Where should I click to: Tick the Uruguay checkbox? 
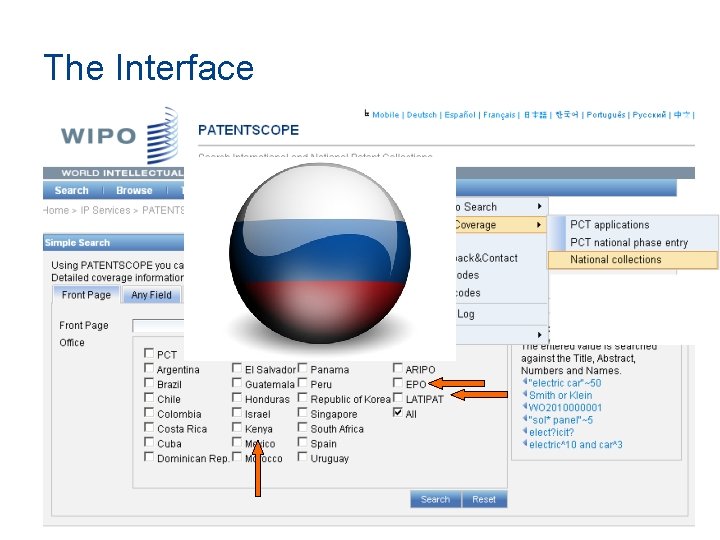[303, 457]
